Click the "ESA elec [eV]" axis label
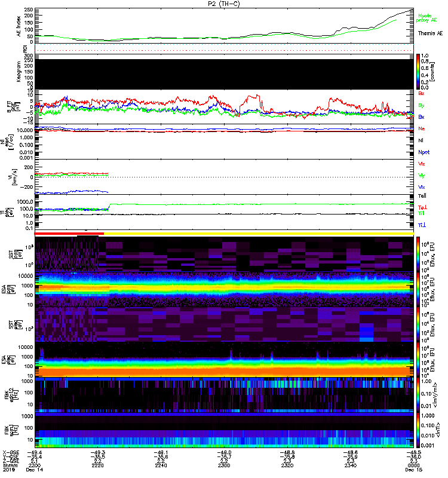Viewport: 448px width, 478px height. coord(10,359)
